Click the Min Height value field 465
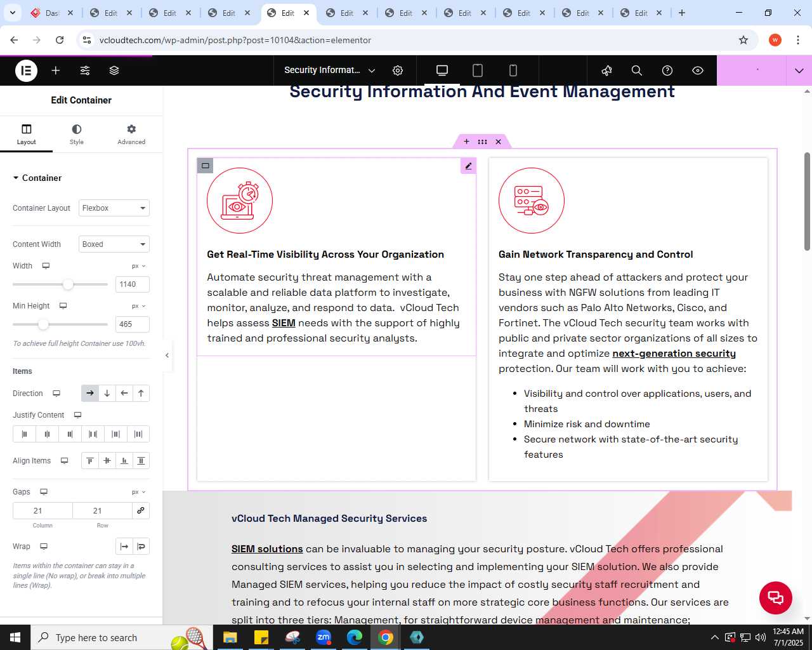This screenshot has height=650, width=812. coord(133,324)
